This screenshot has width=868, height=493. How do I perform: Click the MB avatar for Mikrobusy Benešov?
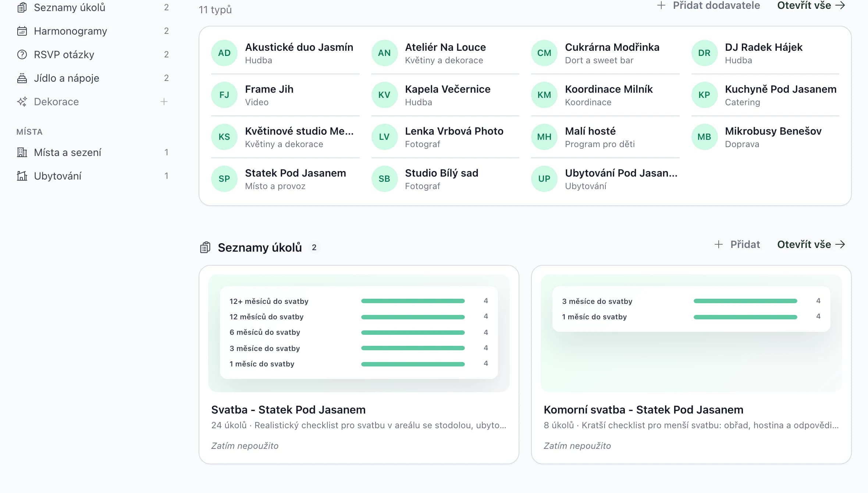coord(704,137)
